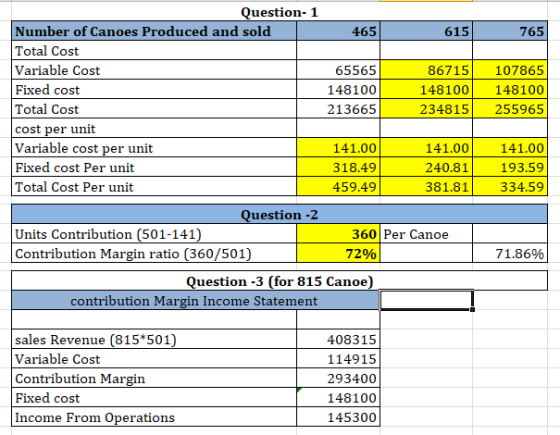This screenshot has height=435, width=560.
Task: Click the active empty selected cell
Action: 426,300
